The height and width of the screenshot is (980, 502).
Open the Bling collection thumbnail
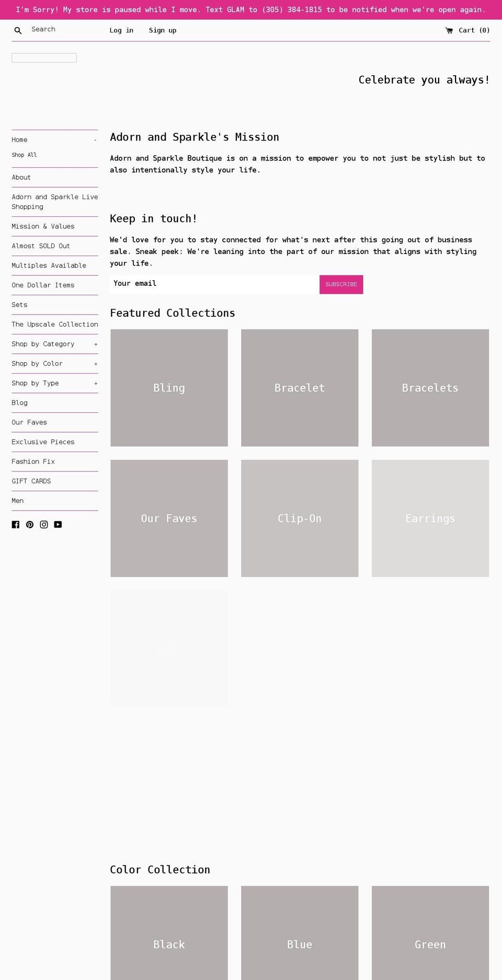click(168, 388)
